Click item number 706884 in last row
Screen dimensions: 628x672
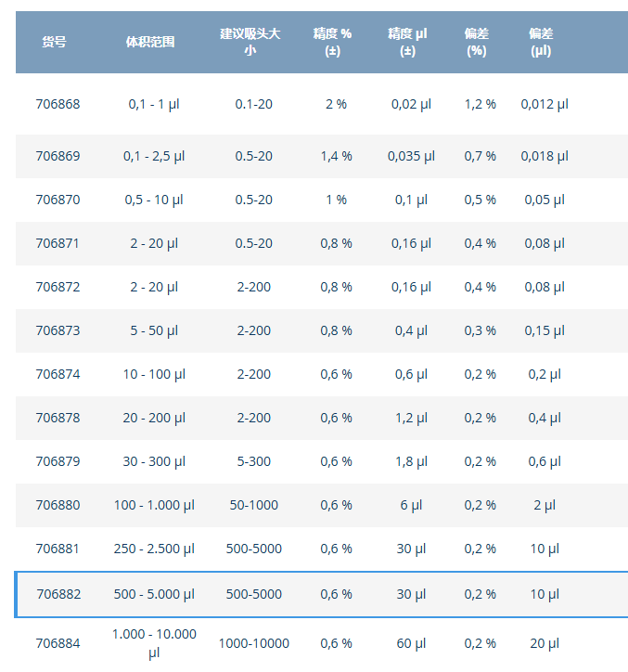click(x=58, y=643)
